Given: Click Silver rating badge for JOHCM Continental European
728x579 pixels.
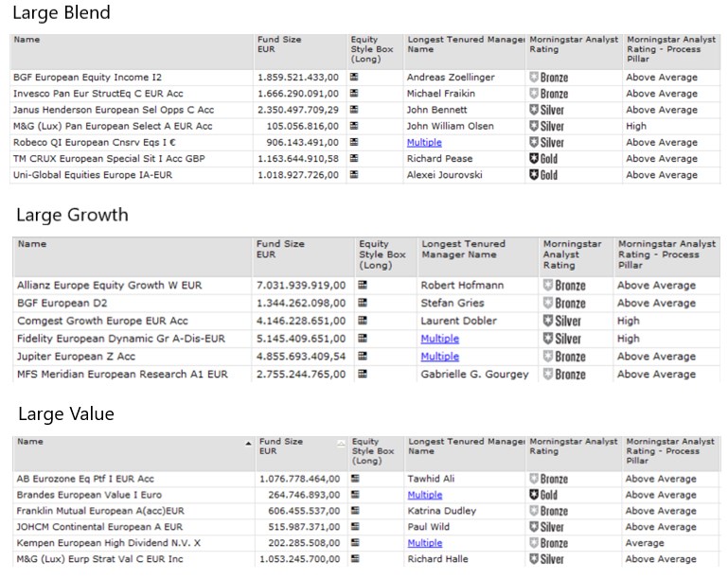Looking at the screenshot, I should [546, 527].
